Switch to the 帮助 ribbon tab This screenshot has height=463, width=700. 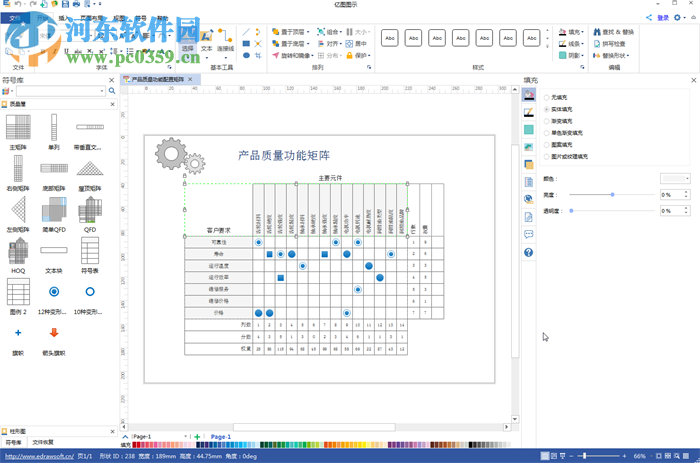tap(162, 18)
